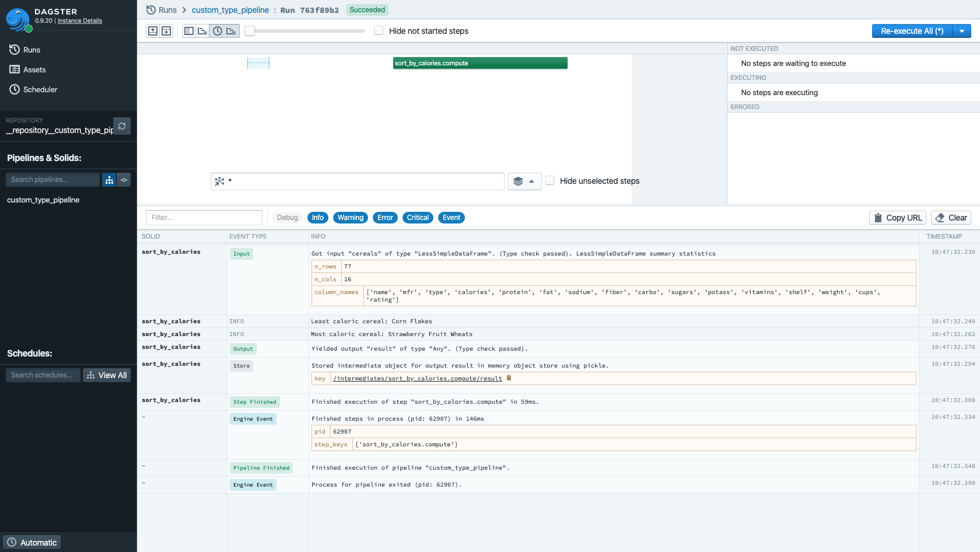Open the intermediates result path link

point(418,378)
